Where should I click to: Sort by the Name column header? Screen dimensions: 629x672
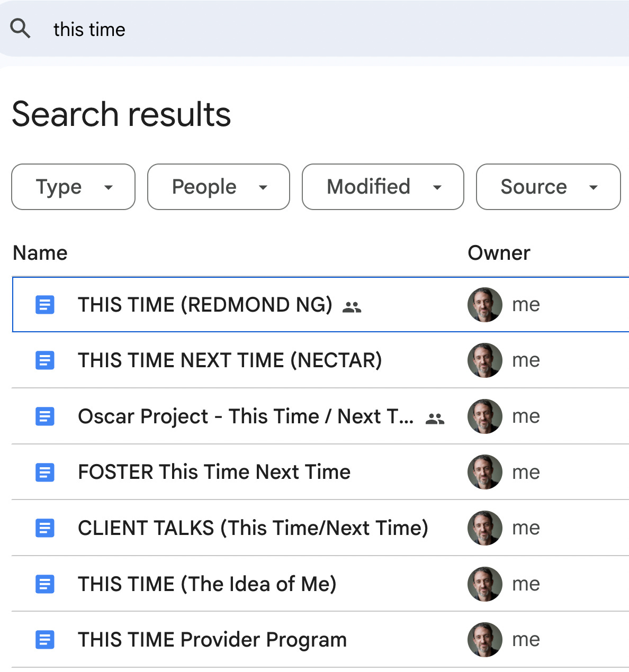[x=40, y=253]
